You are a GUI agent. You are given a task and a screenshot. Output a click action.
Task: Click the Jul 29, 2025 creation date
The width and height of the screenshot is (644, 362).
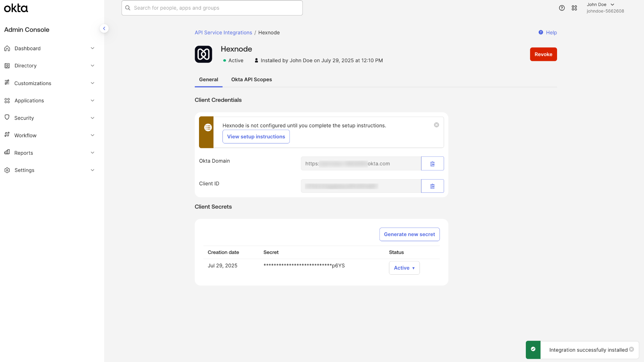(223, 266)
